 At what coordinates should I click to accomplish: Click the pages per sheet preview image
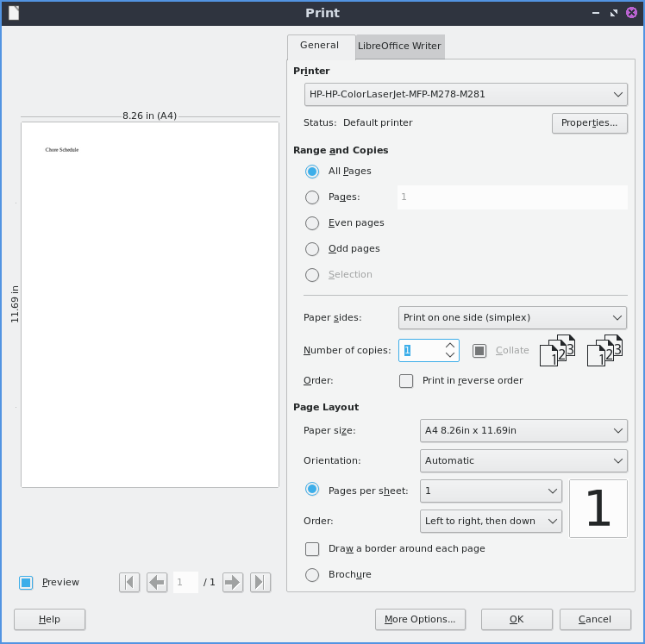point(598,508)
